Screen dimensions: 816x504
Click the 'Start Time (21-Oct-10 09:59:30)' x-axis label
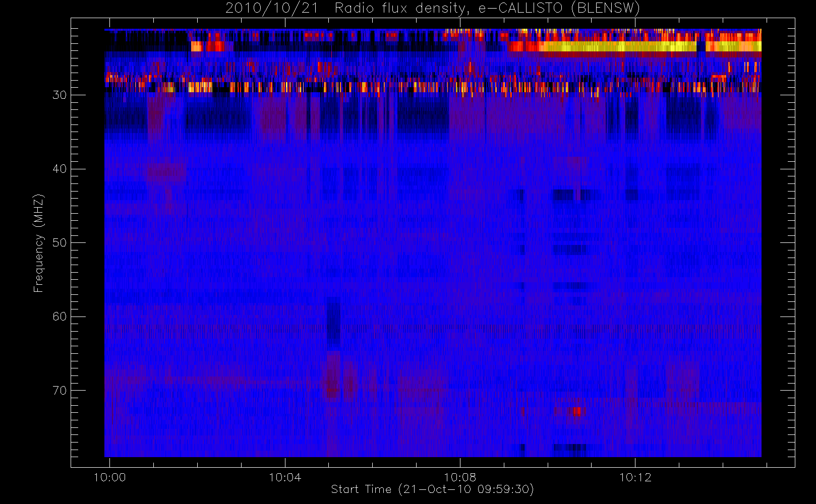click(432, 489)
